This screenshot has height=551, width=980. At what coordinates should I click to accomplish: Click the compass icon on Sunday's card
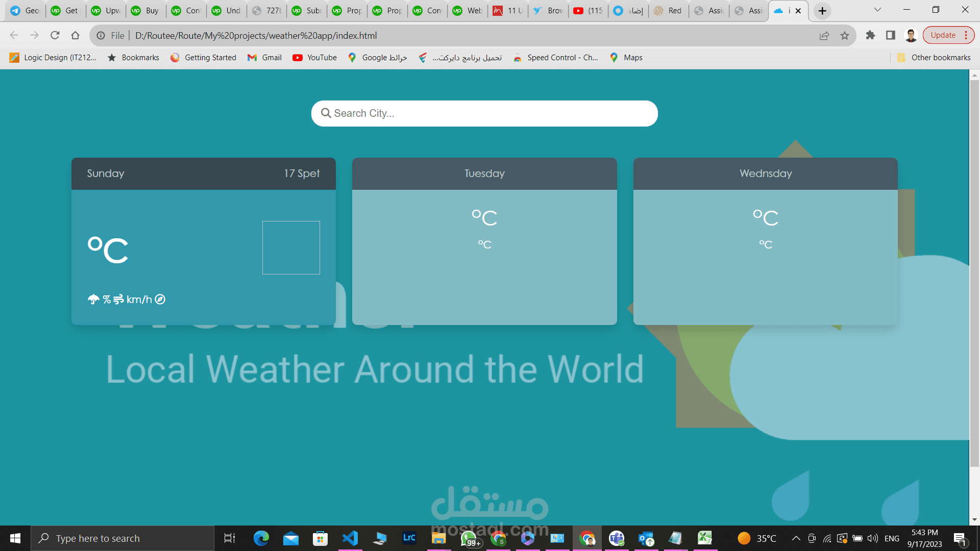(160, 299)
